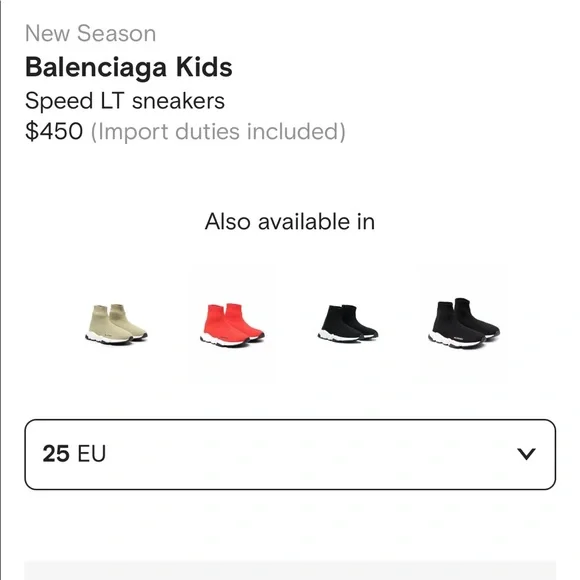Click the Speed LT sneakers product title

click(x=125, y=101)
